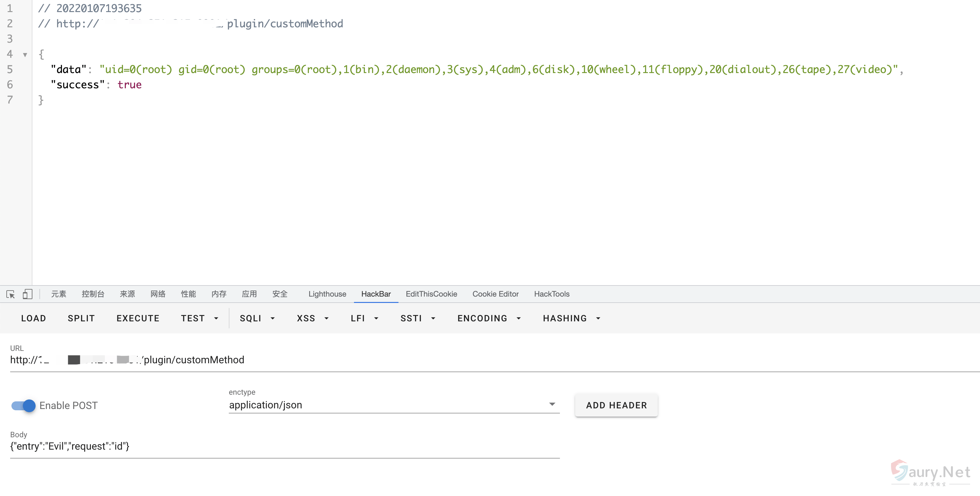Open the HackTools tab
The image size is (980, 496).
coord(551,294)
